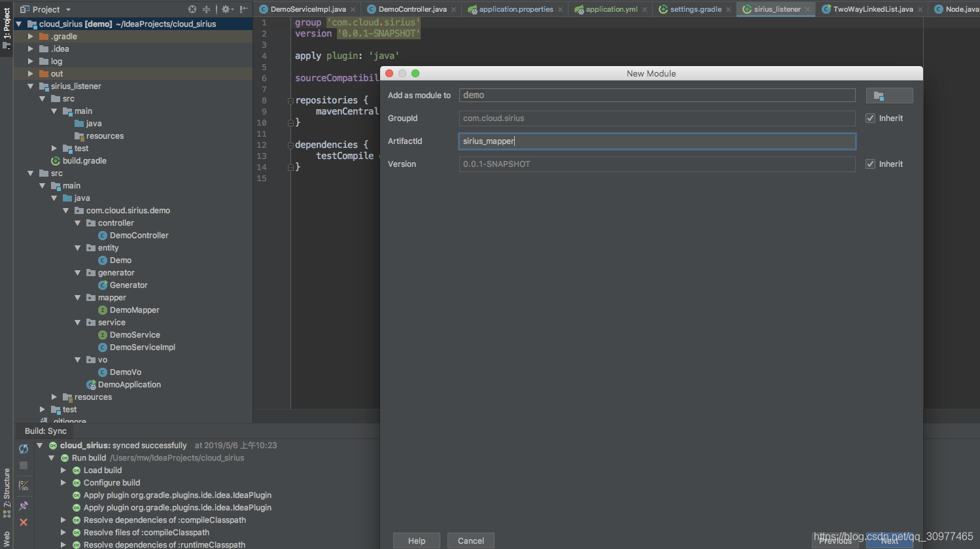Expand the resources folder under src main

(x=54, y=397)
